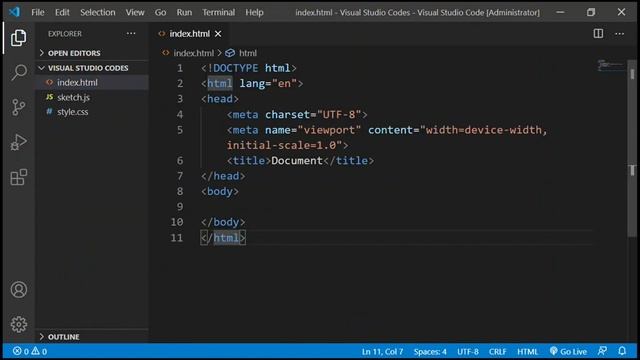This screenshot has height=360, width=640.
Task: Restore down the Visual Studio Code window
Action: [x=591, y=12]
